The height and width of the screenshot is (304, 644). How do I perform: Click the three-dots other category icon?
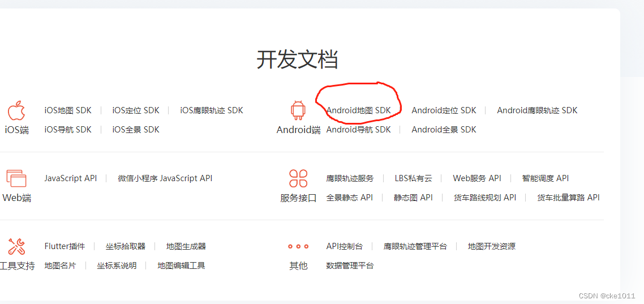pyautogui.click(x=298, y=246)
